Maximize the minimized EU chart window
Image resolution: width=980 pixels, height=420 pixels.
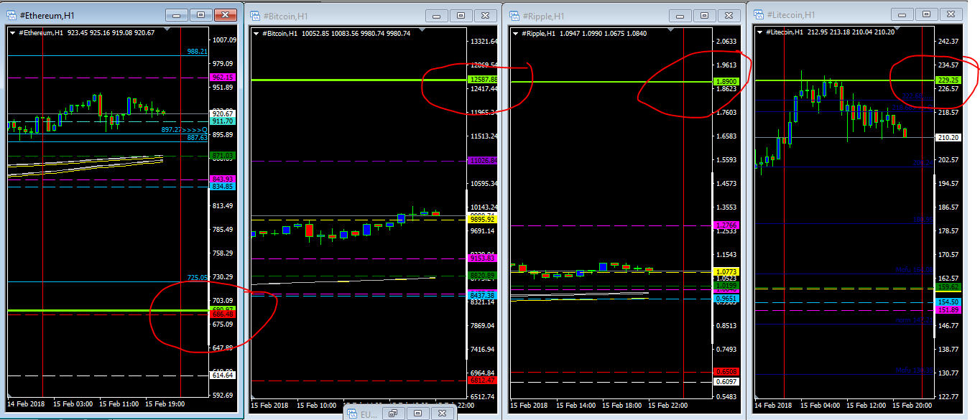click(x=417, y=414)
